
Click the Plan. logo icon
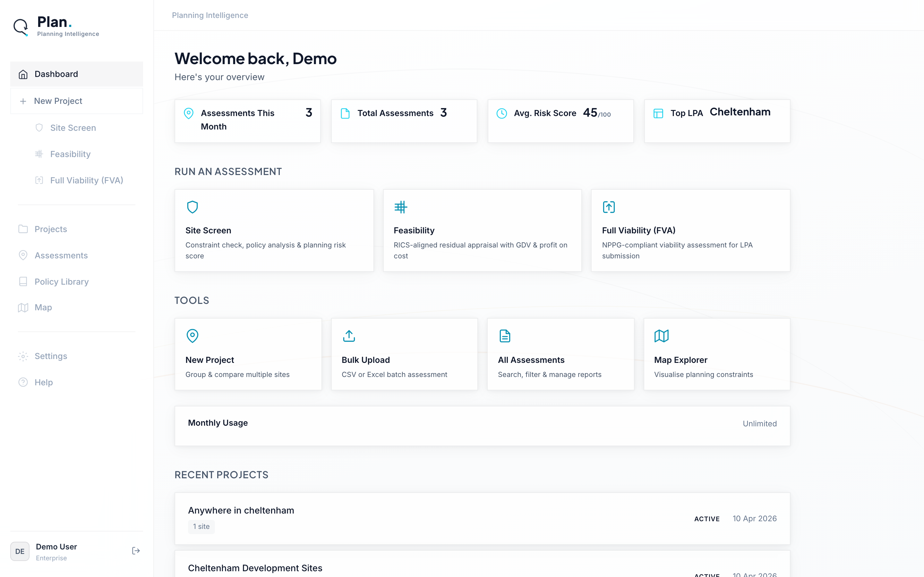click(x=20, y=27)
